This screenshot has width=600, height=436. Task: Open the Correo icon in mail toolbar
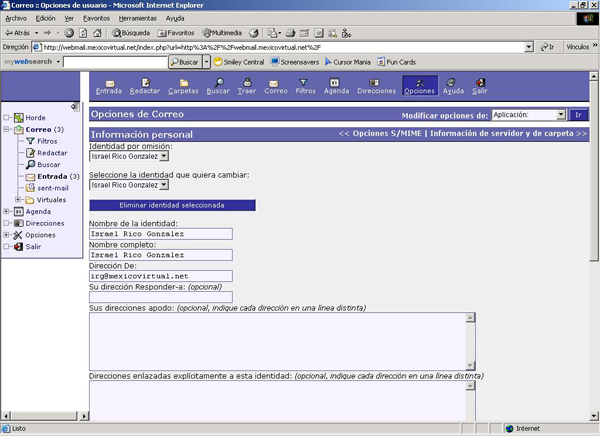pyautogui.click(x=276, y=87)
